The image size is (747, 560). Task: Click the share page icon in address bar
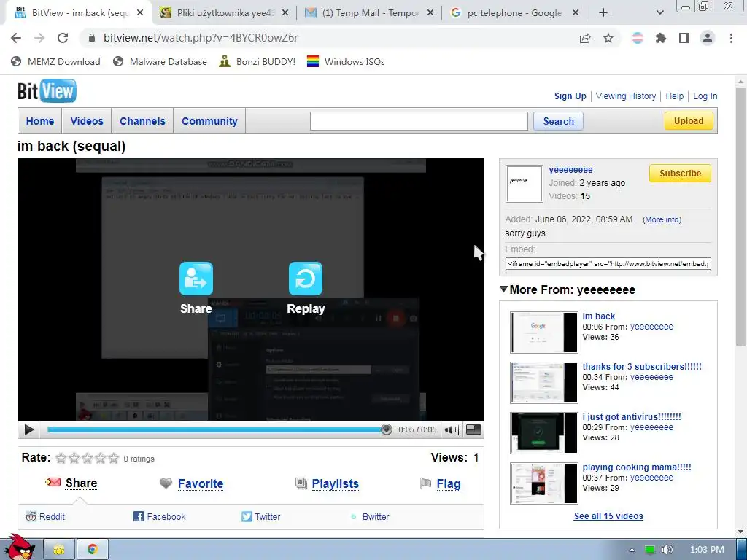pyautogui.click(x=585, y=38)
